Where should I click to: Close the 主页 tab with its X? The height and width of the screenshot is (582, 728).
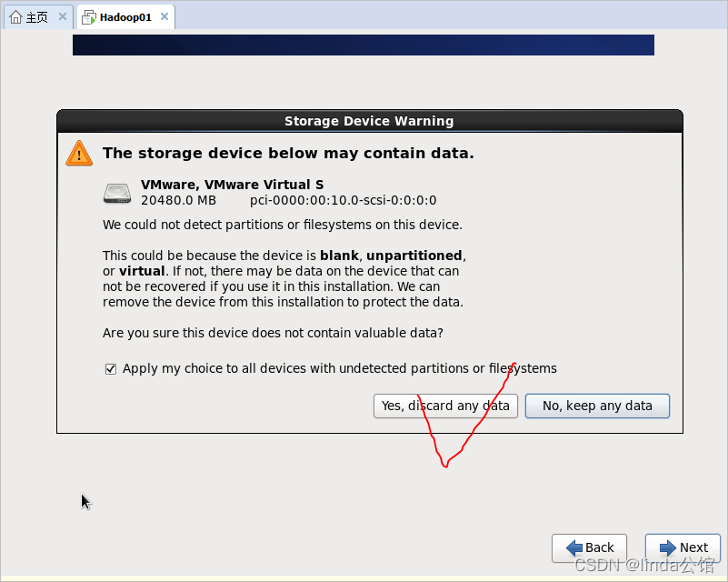tap(62, 17)
